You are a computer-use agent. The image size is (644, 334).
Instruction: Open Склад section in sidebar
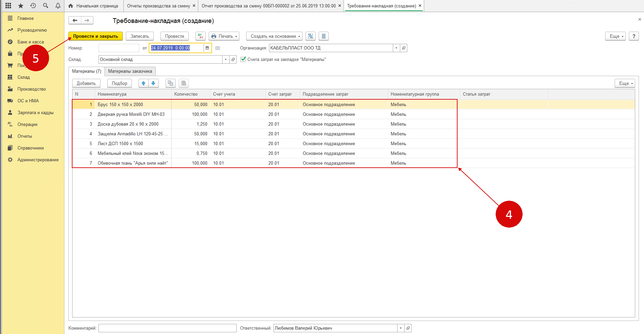point(24,77)
